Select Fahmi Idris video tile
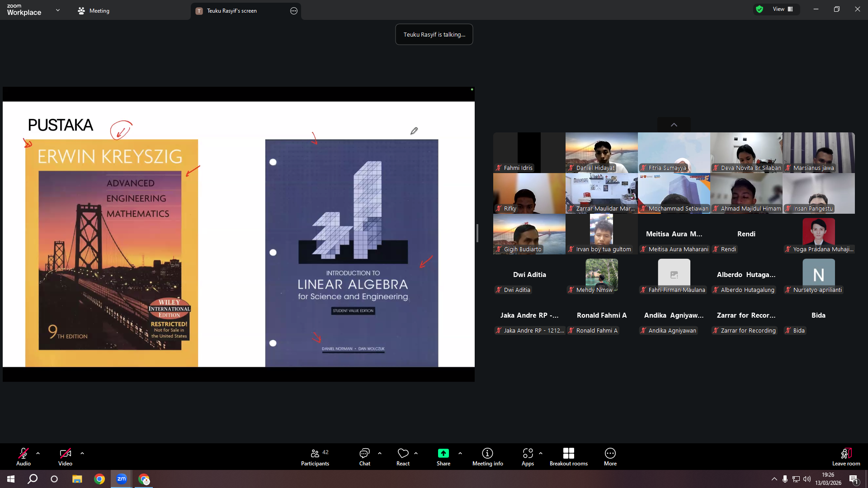Screen dimensions: 868x488 click(x=529, y=153)
